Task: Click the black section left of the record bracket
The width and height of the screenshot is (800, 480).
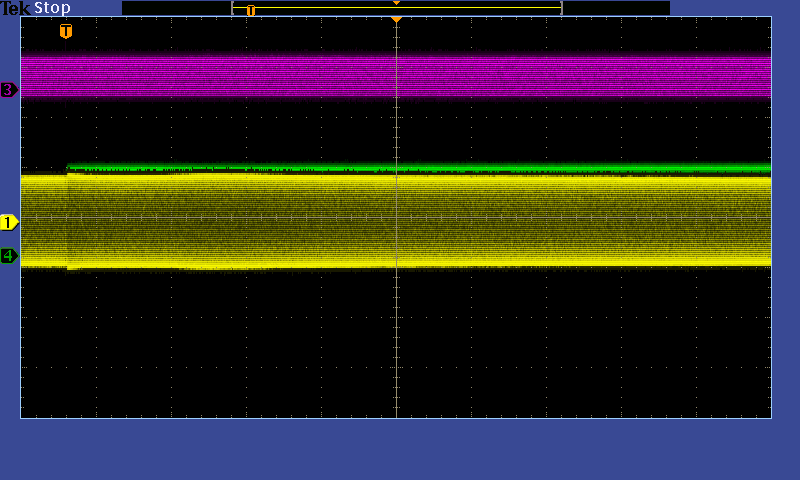Action: [176, 8]
